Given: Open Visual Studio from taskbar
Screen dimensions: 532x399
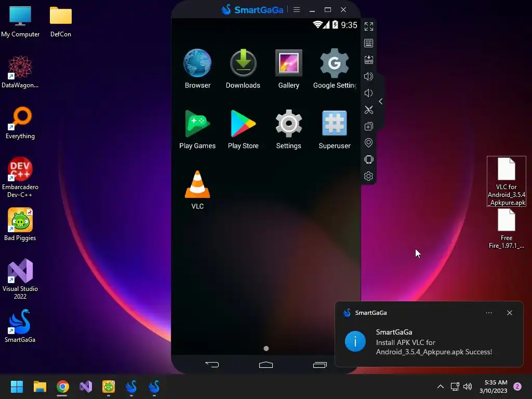Looking at the screenshot, I should click(86, 387).
